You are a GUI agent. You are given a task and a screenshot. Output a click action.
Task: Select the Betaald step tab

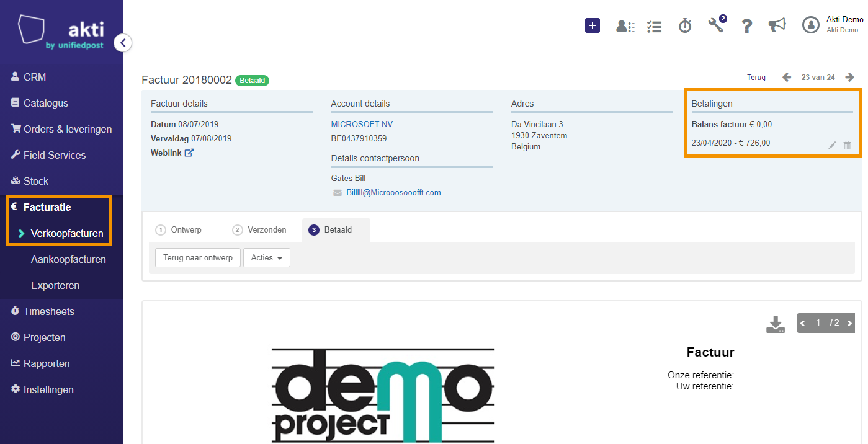(336, 230)
